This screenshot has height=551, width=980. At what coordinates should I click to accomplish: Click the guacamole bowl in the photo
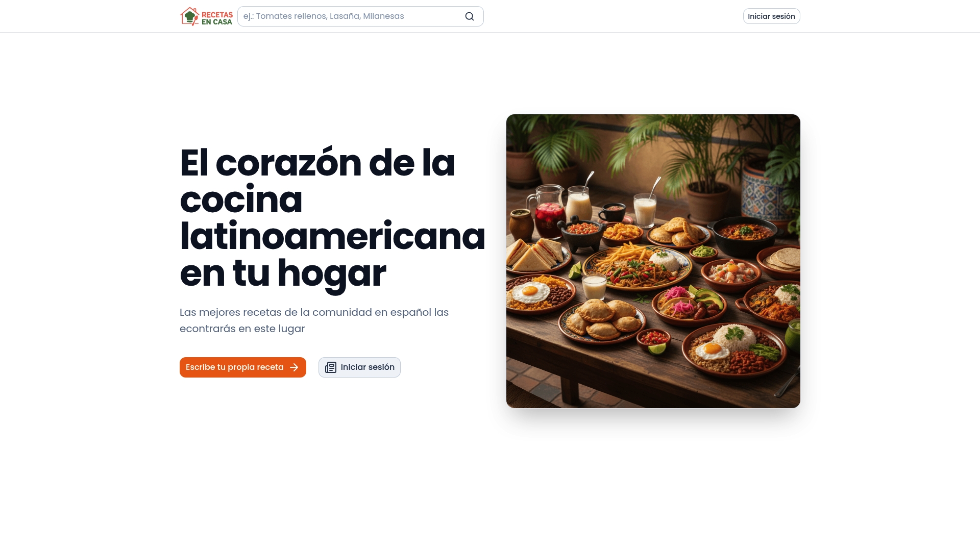click(x=704, y=252)
